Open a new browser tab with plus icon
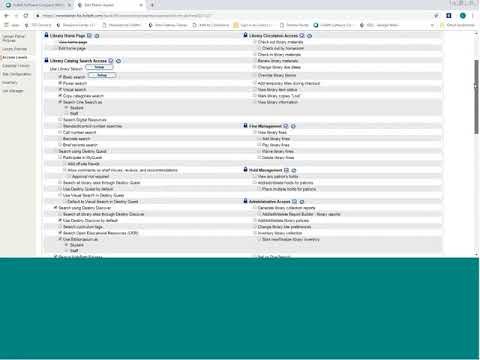The width and height of the screenshot is (480, 360). coord(152,5)
